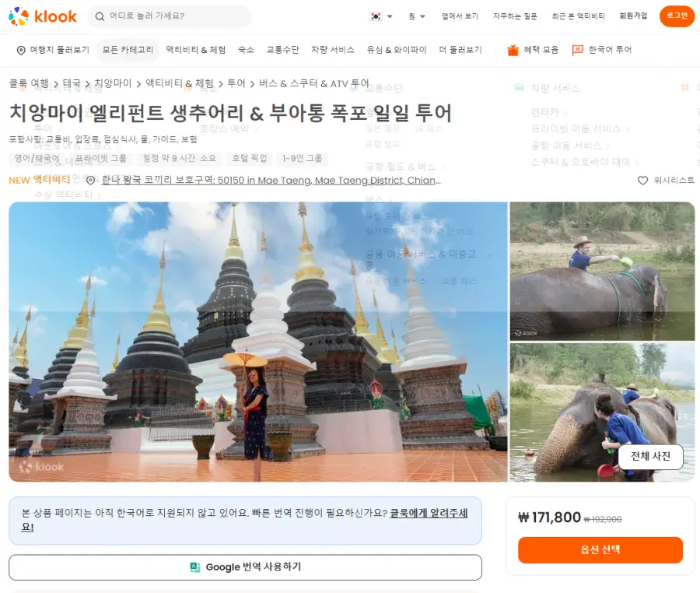Open the Korean flag language dropdown
This screenshot has height=593, width=700.
point(381,16)
